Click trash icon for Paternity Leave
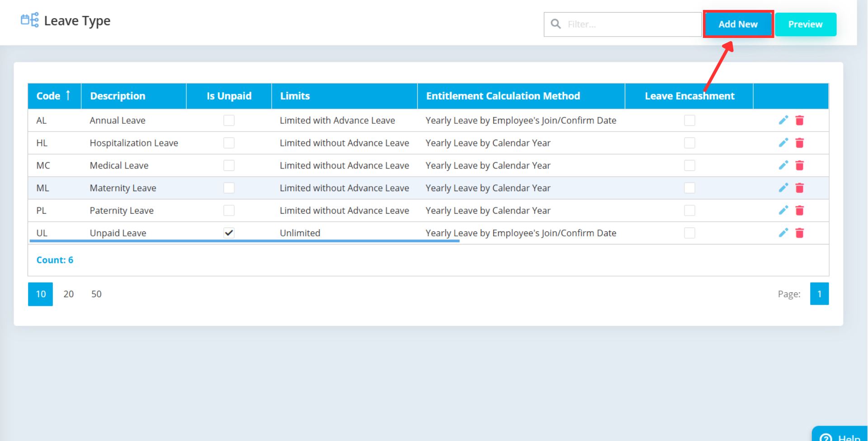 pyautogui.click(x=800, y=211)
